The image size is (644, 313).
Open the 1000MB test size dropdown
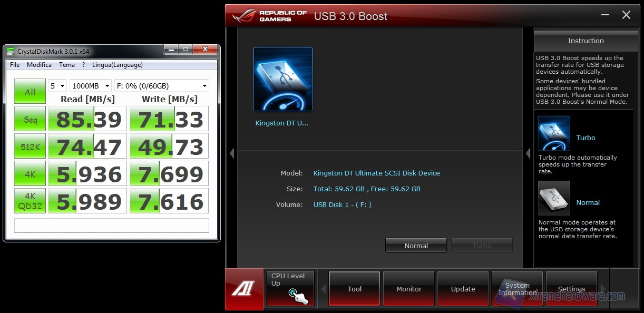point(90,86)
